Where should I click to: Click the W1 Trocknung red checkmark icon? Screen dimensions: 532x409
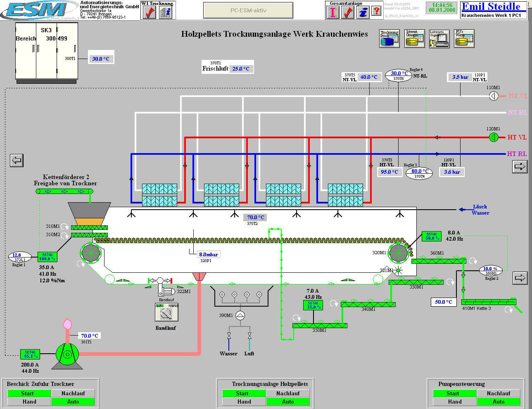[150, 12]
